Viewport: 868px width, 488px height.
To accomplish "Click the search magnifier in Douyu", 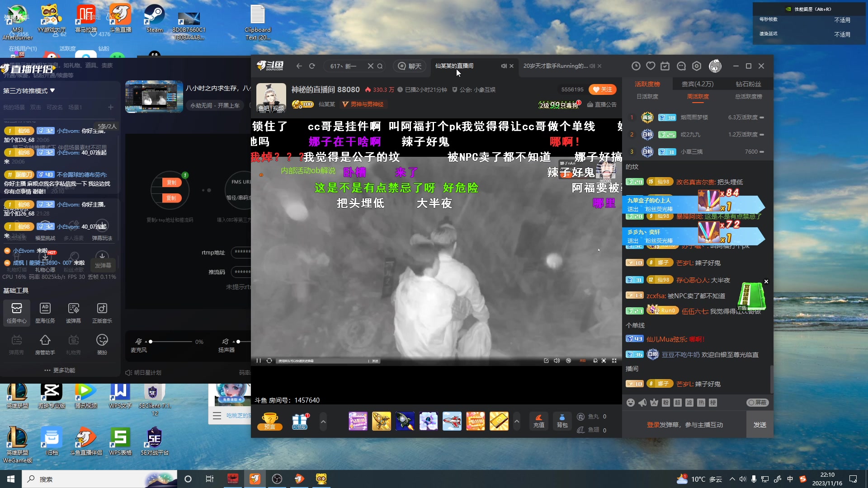I will pos(380,66).
